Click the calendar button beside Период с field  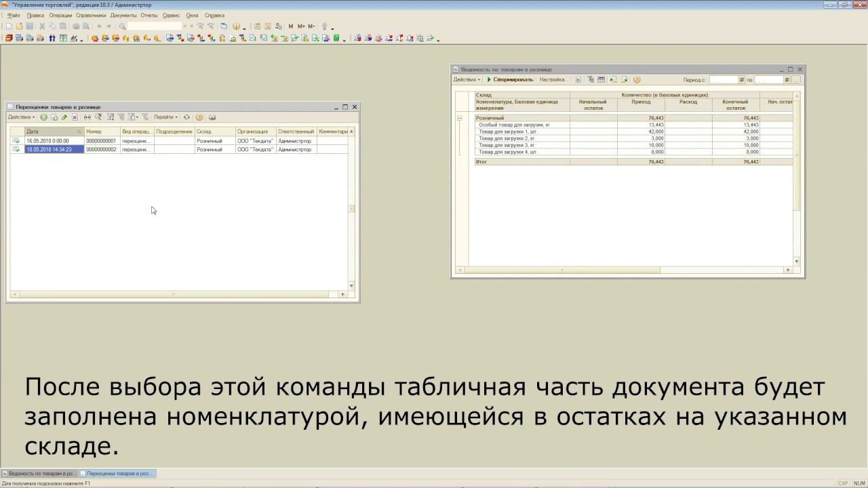(742, 79)
